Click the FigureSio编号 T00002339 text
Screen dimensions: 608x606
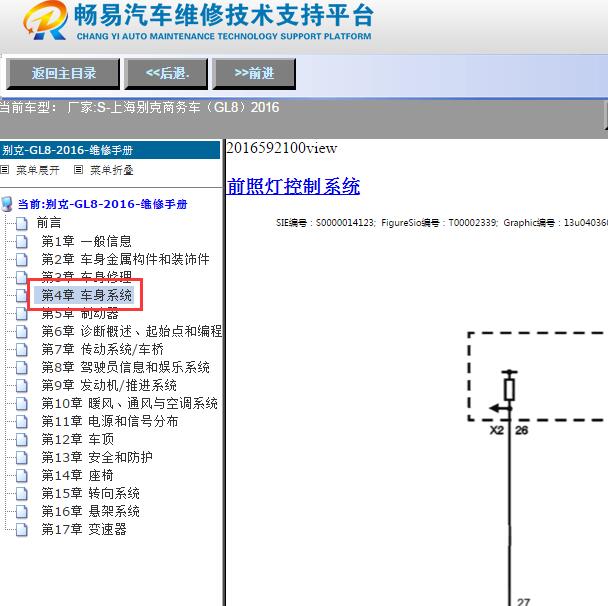[439, 223]
